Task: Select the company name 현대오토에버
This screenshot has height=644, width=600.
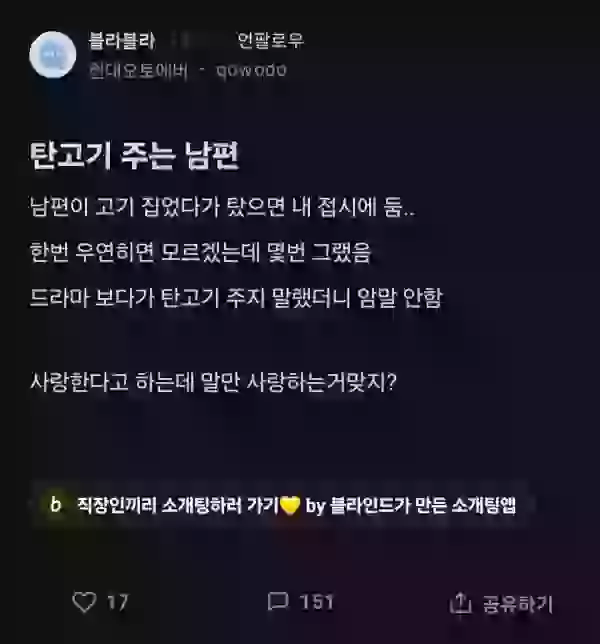Action: [x=138, y=71]
